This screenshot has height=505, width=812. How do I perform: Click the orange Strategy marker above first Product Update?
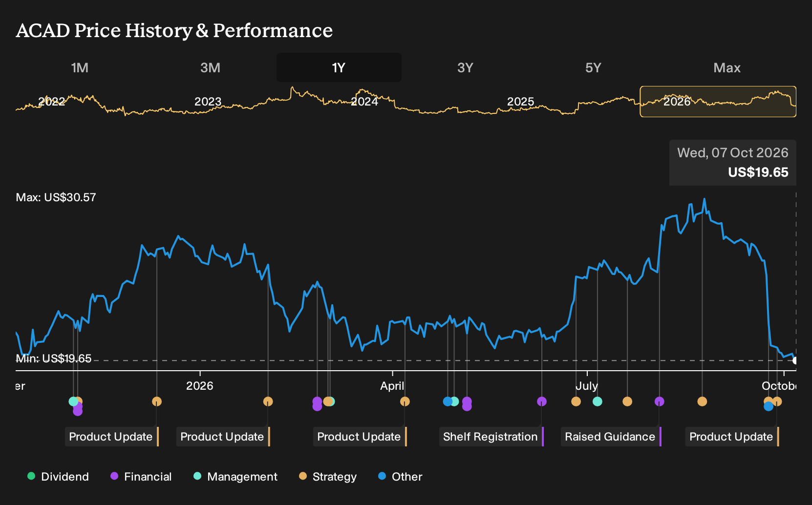point(157,401)
